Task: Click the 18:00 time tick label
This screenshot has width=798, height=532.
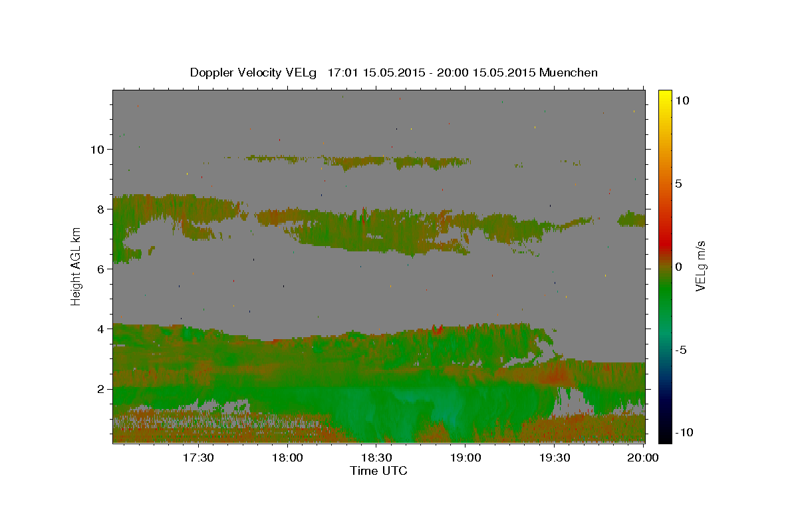Action: pyautogui.click(x=287, y=458)
